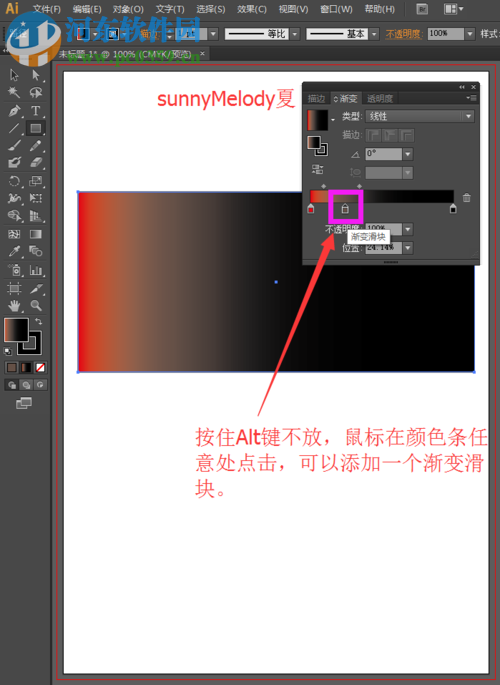Select the Direct Selection tool

36,75
